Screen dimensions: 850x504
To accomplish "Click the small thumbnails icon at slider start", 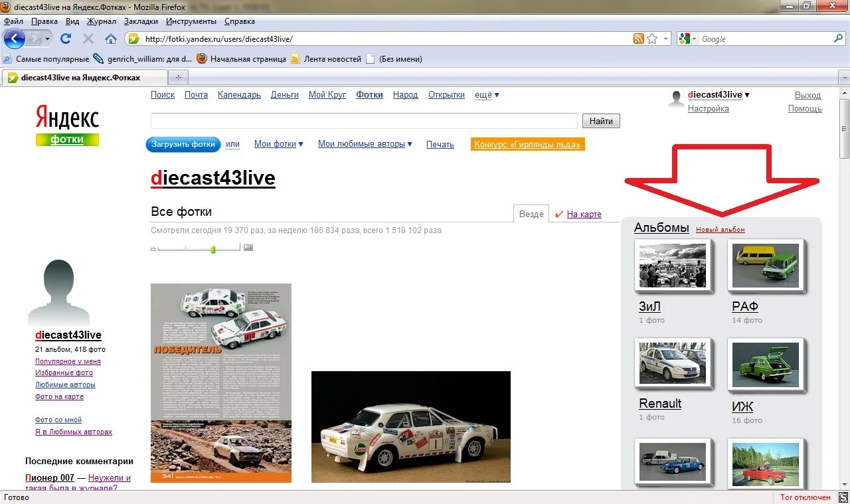I will 153,249.
